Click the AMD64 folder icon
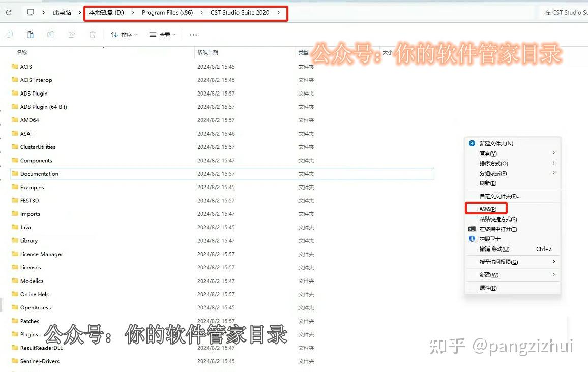Viewport: 588px width, 372px height. coord(15,120)
